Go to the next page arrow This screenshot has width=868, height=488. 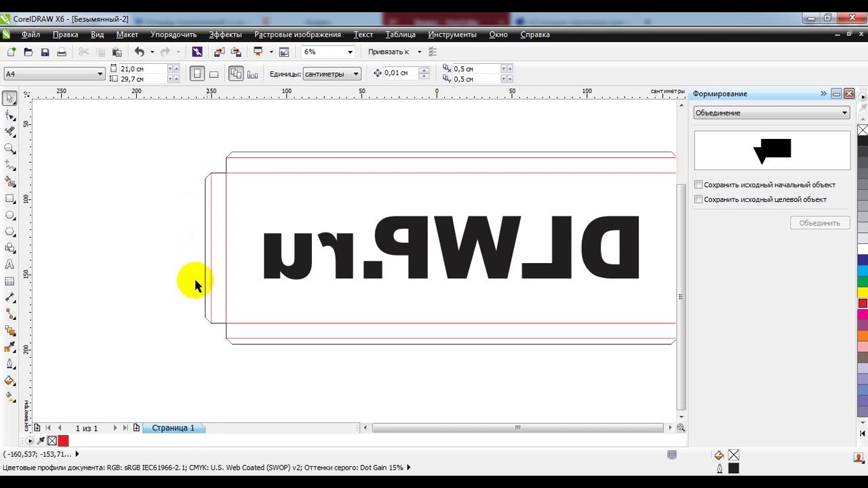tap(115, 428)
